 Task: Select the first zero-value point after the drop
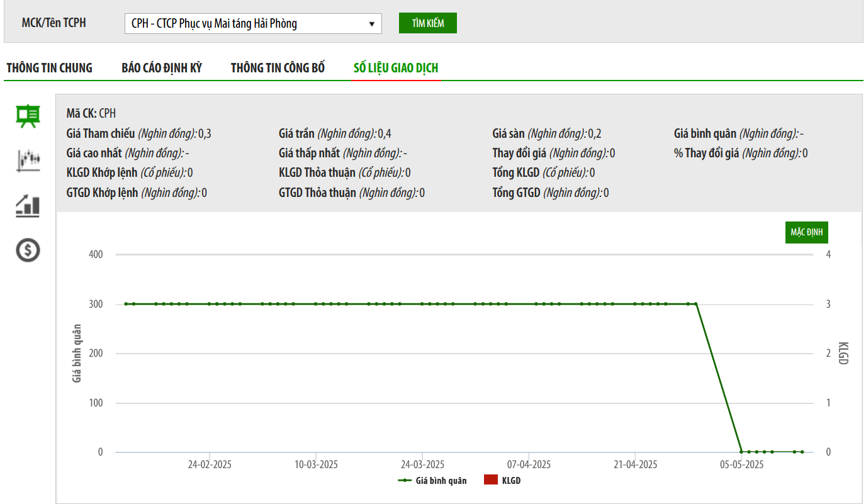coord(741,452)
